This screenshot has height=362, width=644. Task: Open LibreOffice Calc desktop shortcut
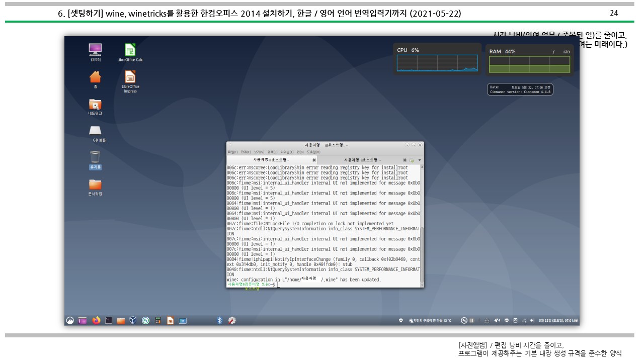[x=130, y=52]
